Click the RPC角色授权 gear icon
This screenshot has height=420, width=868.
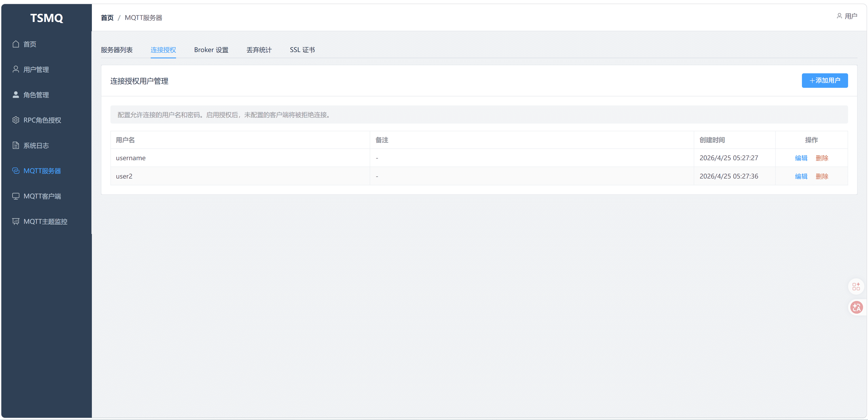tap(15, 120)
